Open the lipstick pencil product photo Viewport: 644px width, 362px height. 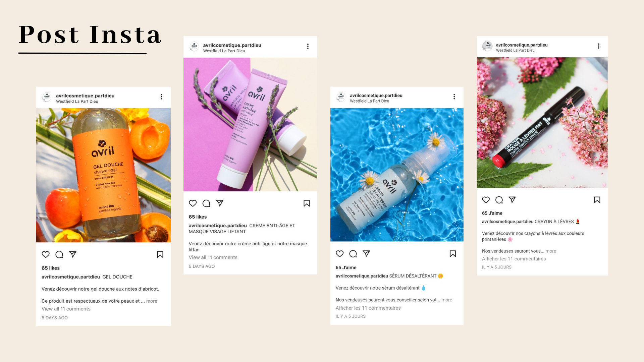point(542,123)
